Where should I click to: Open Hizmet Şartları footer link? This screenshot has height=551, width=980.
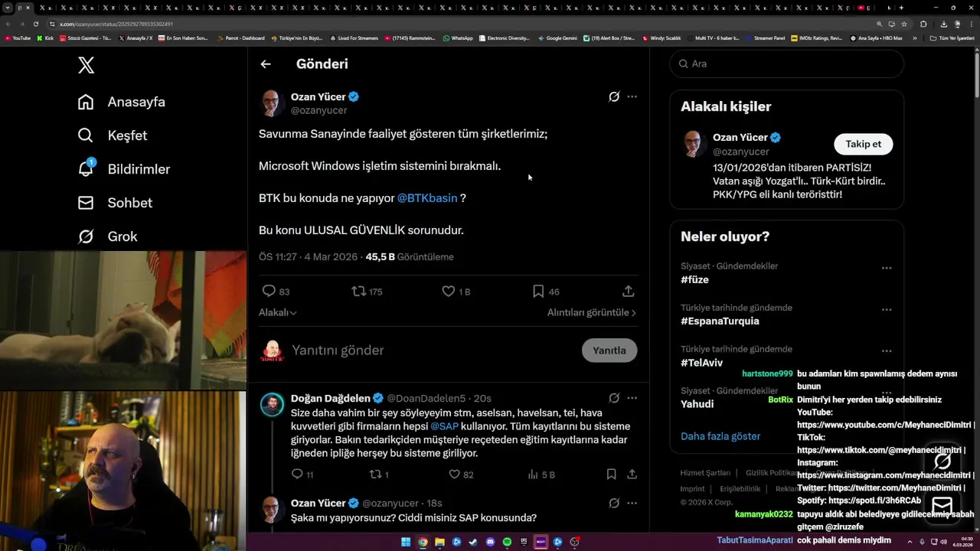tap(705, 473)
